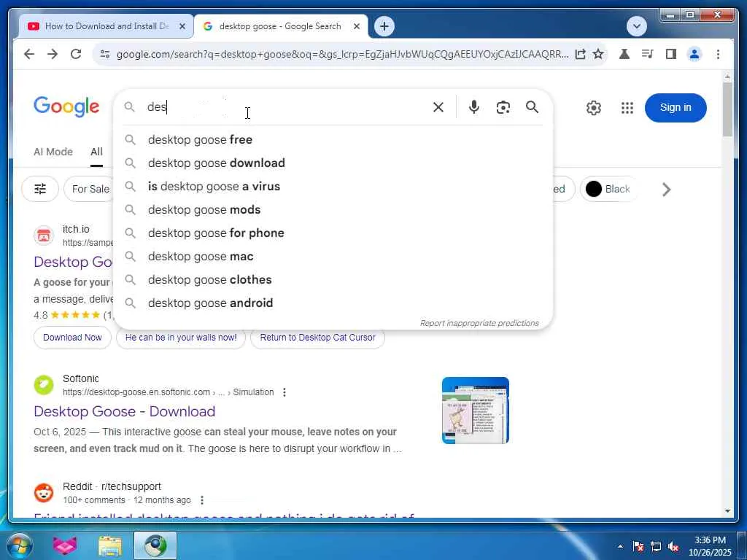
Task: Open the volume tray icon
Action: click(673, 547)
